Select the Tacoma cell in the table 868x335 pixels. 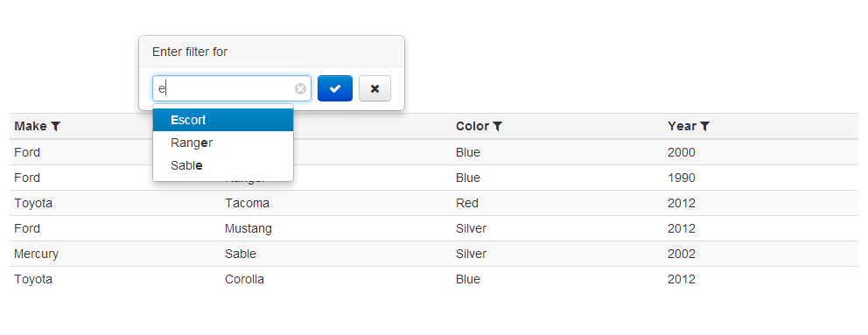(247, 203)
